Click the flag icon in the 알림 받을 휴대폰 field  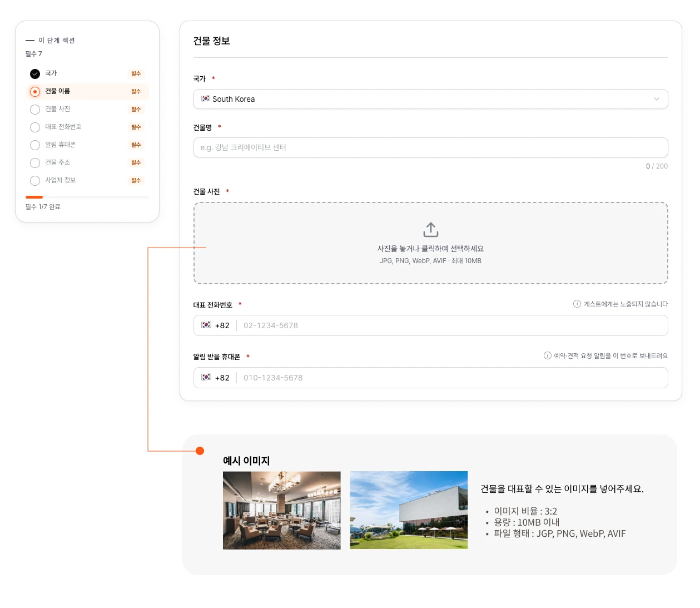(x=206, y=377)
